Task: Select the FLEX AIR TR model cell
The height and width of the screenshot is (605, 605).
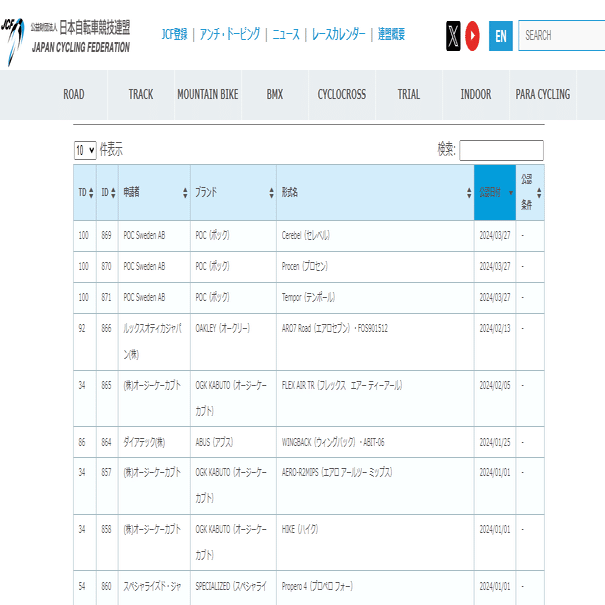Action: (x=375, y=399)
